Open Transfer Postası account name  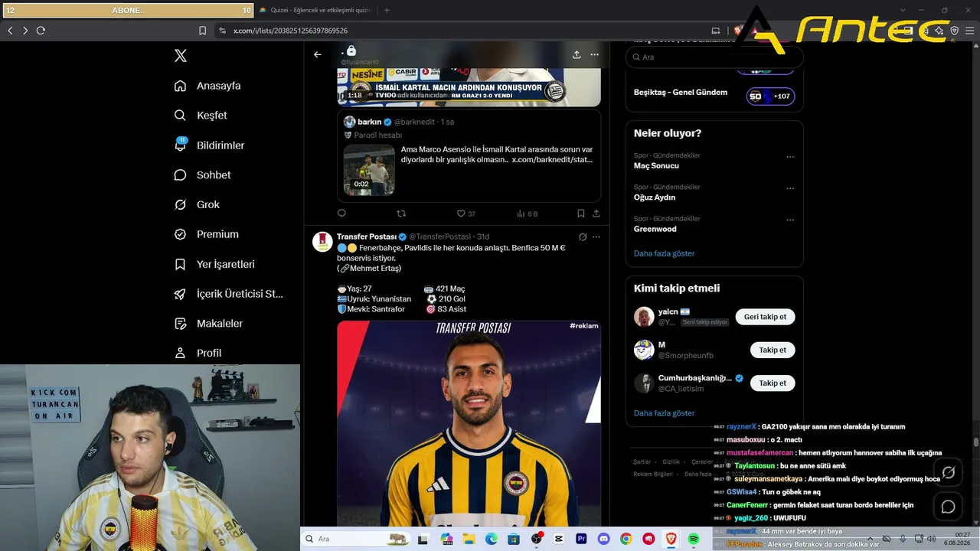pos(367,236)
